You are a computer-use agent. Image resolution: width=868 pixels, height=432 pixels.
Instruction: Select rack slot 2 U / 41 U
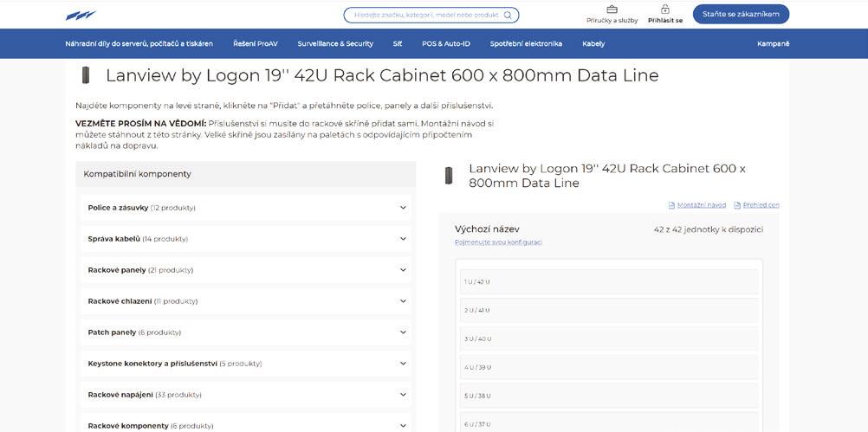point(609,310)
